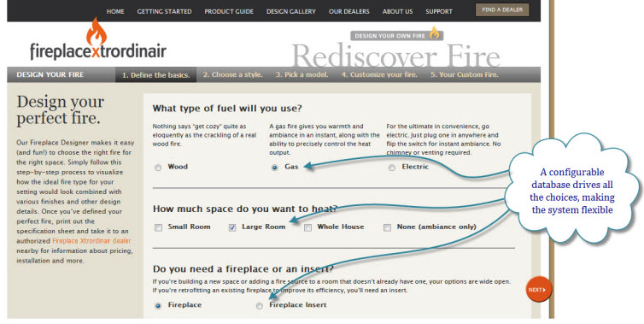Click 'Do you need a fireplace or an insert?' heading
The image size is (644, 324).
point(243,269)
